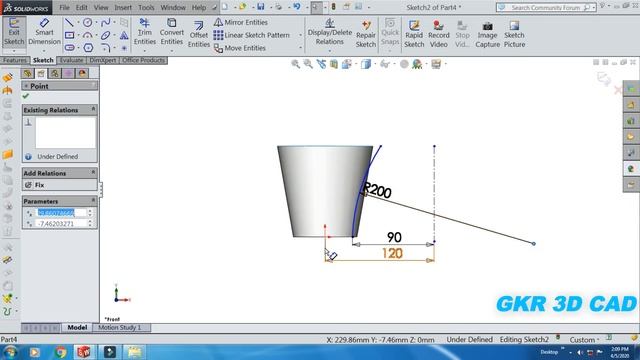Select the Ellipse sketch tool
640x360 pixels.
105,35
